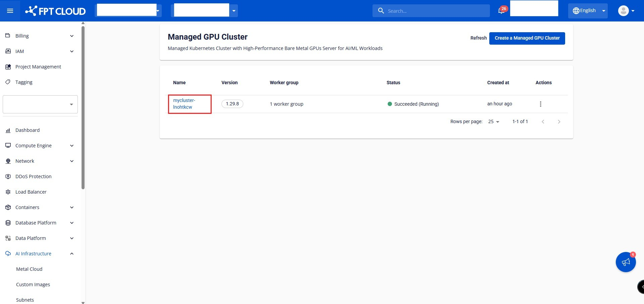Open the Dashboard menu item
This screenshot has width=644, height=304.
[x=28, y=130]
